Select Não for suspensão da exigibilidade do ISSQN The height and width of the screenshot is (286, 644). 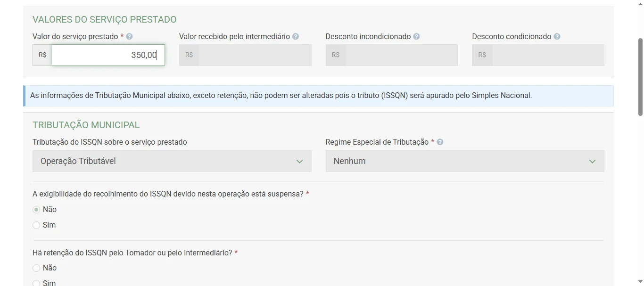coord(36,209)
